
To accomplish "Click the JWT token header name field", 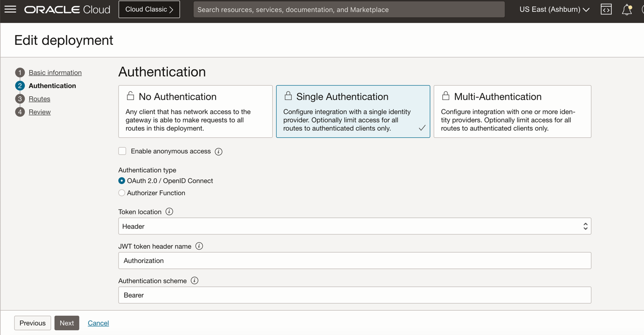I will click(x=354, y=261).
